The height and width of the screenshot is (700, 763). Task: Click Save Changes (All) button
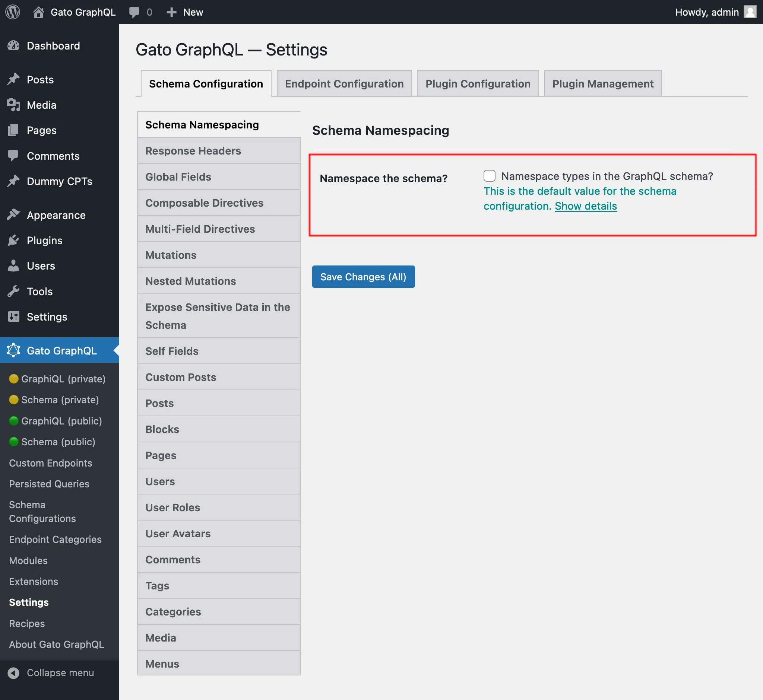(363, 277)
